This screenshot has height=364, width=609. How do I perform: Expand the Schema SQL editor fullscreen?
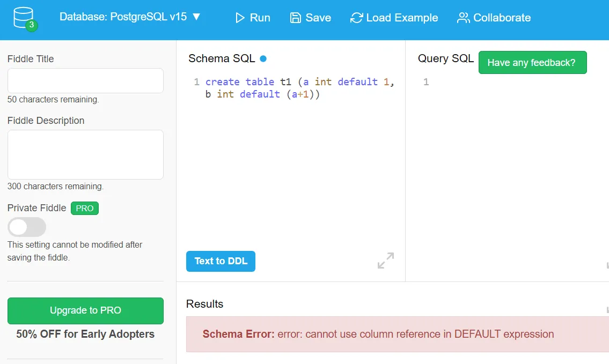(385, 261)
